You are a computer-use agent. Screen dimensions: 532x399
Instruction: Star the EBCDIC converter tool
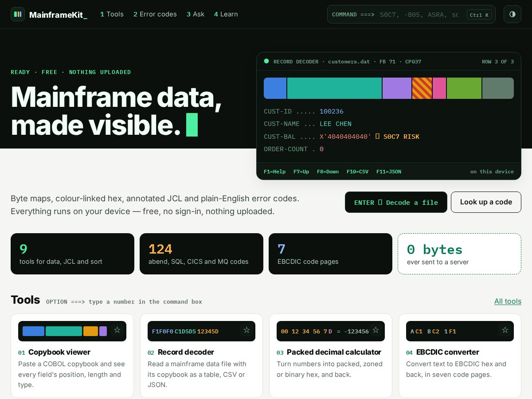505,330
